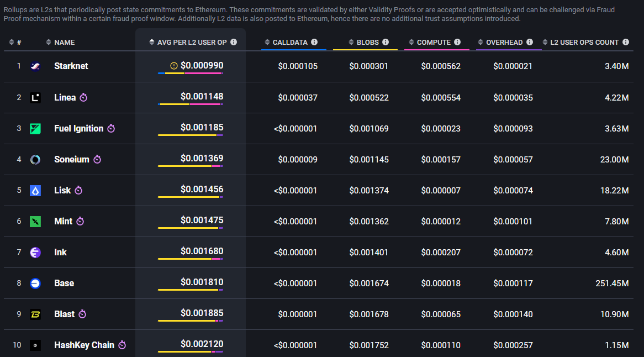Click the Base logo icon
644x357 pixels.
point(35,283)
